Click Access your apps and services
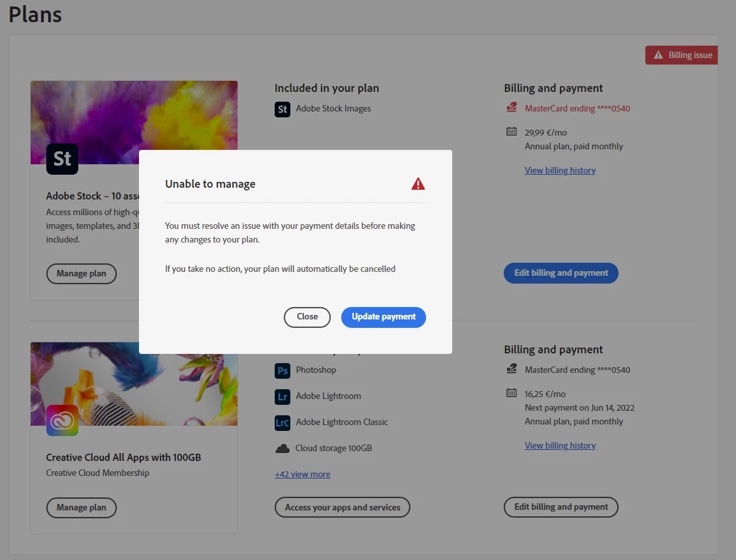The width and height of the screenshot is (736, 560). (x=342, y=507)
